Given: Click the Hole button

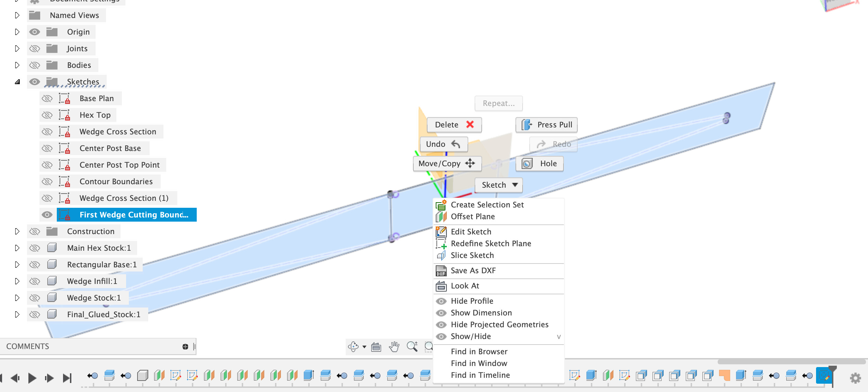Looking at the screenshot, I should click(539, 163).
